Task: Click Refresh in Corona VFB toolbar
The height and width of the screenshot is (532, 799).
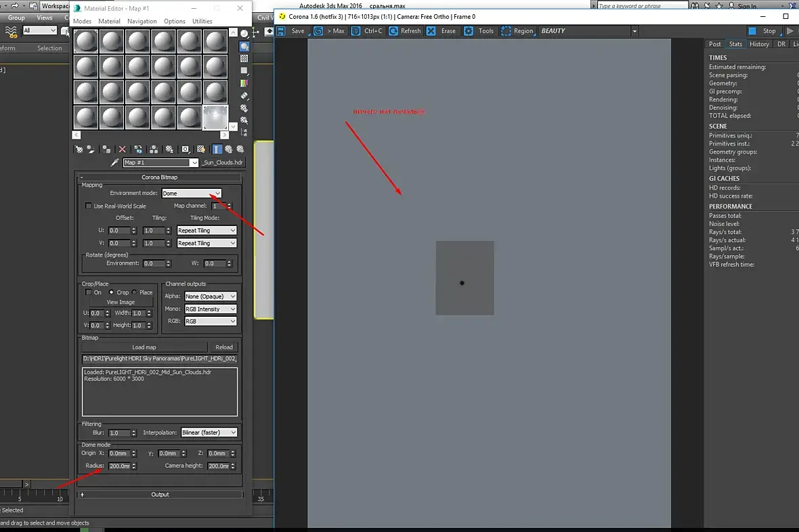Action: [x=405, y=31]
